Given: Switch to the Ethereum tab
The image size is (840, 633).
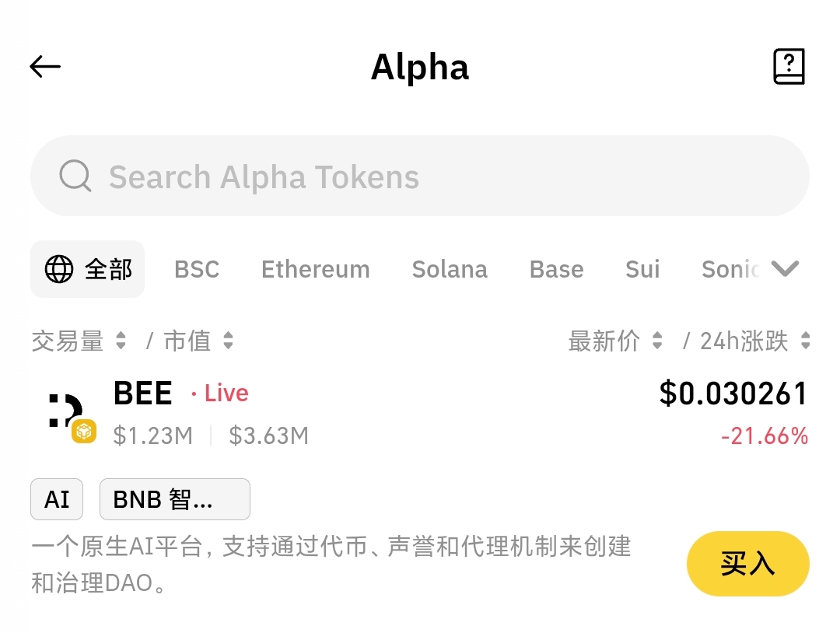Looking at the screenshot, I should click(x=315, y=270).
